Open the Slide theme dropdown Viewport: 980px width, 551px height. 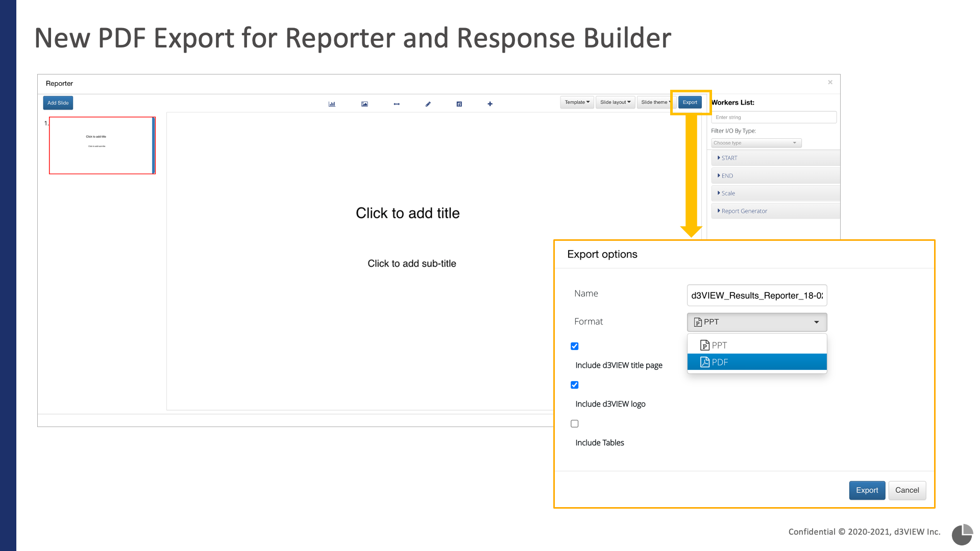click(x=655, y=103)
